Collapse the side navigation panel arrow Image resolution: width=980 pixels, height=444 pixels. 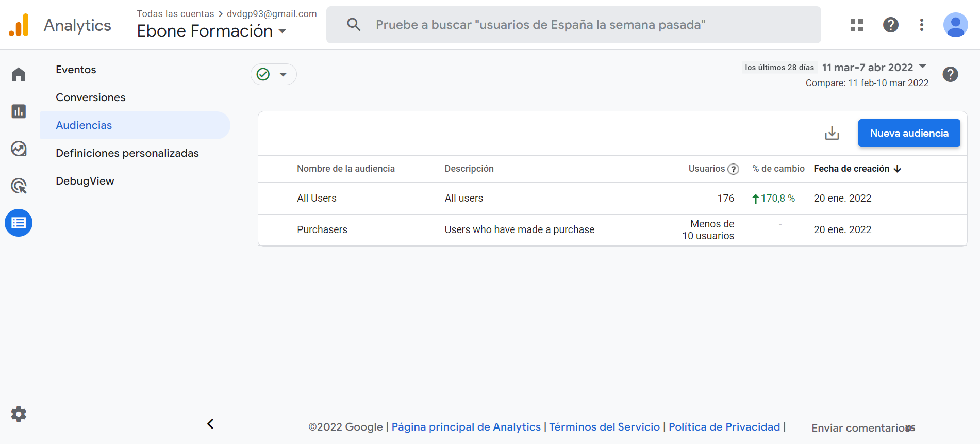tap(210, 424)
